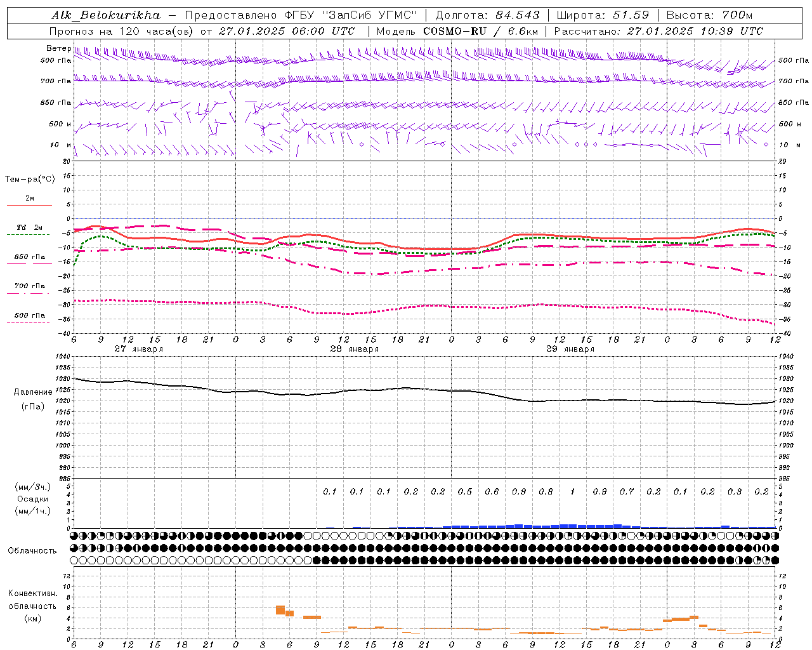The height and width of the screenshot is (650, 812).
Task: Click the 'Ветер' wind panel label
Action: point(59,48)
